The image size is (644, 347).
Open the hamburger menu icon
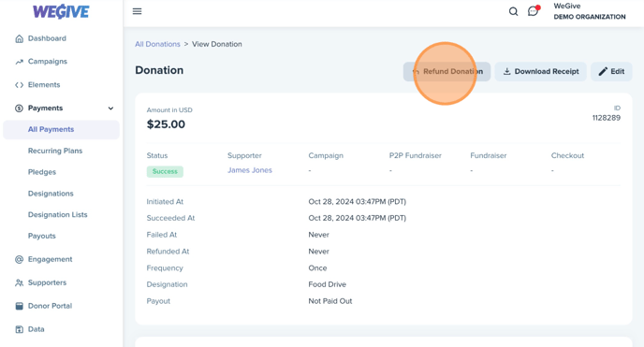pyautogui.click(x=138, y=11)
